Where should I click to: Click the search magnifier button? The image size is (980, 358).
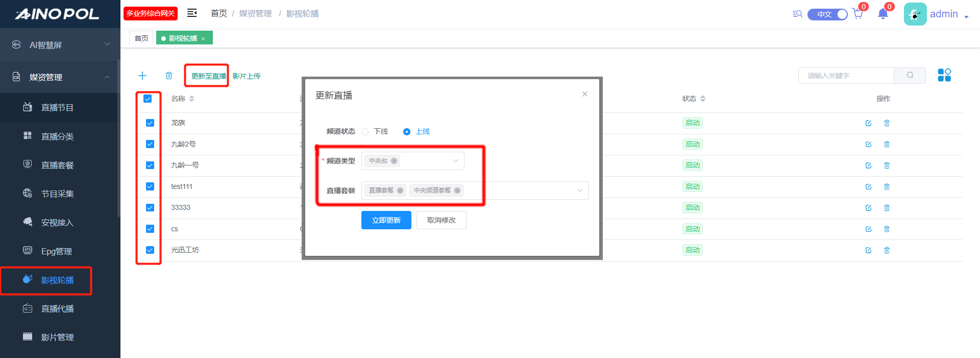click(910, 76)
